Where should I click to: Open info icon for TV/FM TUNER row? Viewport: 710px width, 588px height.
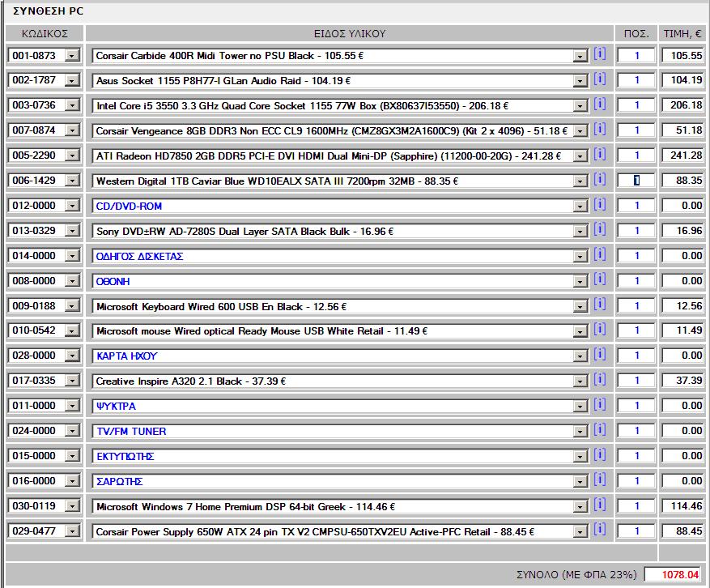600,430
